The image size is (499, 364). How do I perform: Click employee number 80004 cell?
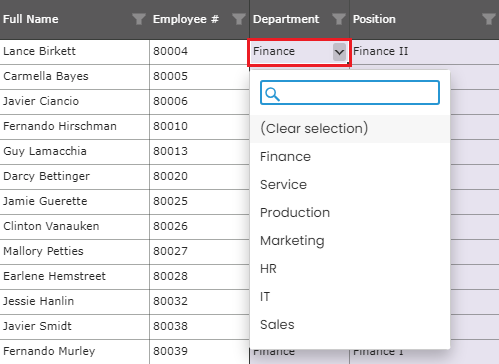tap(199, 52)
